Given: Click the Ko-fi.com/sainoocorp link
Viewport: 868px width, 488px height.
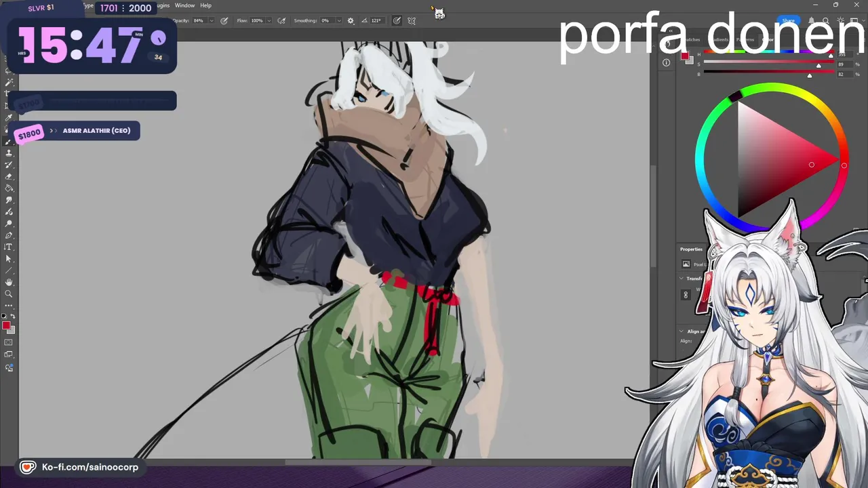Looking at the screenshot, I should [x=90, y=467].
